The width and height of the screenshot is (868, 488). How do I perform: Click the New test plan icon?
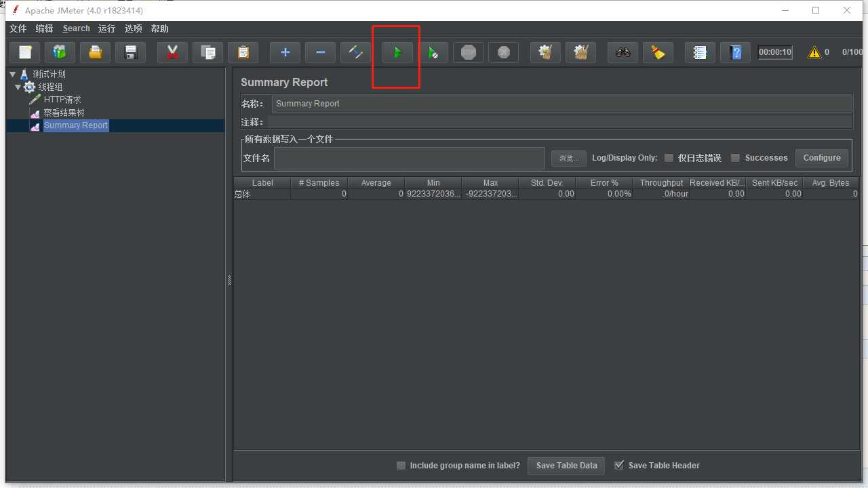click(25, 52)
